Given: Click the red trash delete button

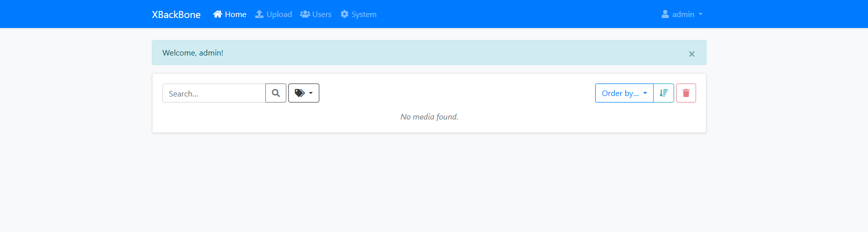Looking at the screenshot, I should click(686, 93).
